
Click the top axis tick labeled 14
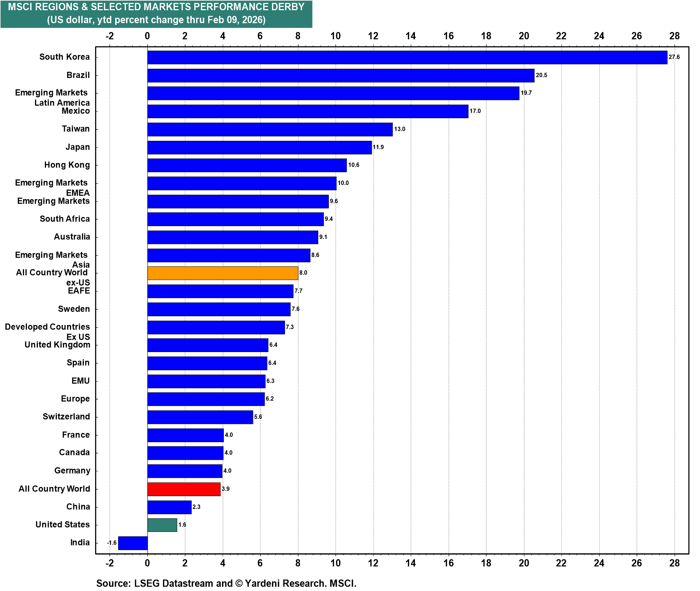[x=411, y=36]
